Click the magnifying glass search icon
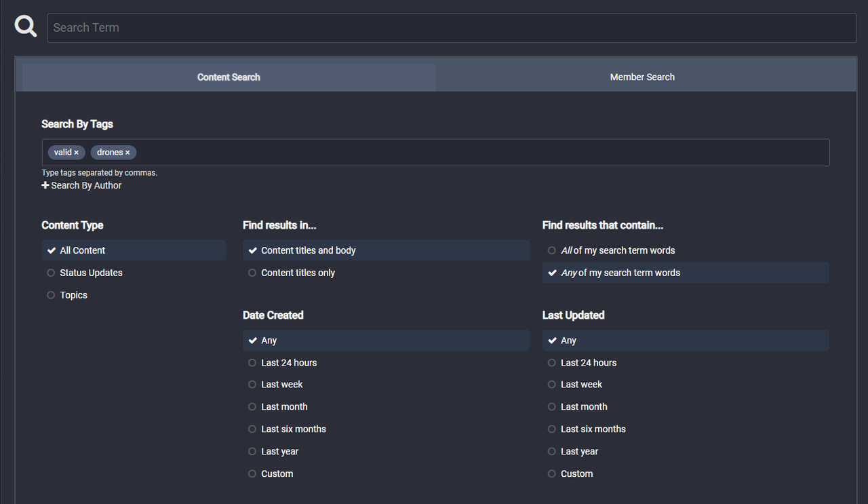The height and width of the screenshot is (504, 868). tap(26, 27)
